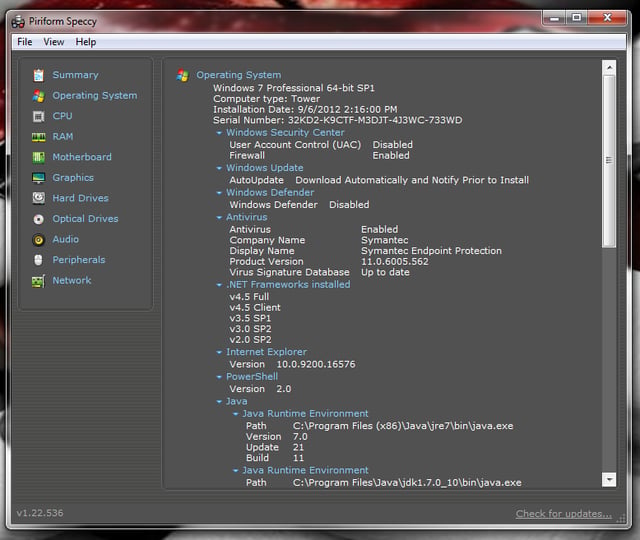Go to the Operating System sidebar entry
Viewport: 640px width, 540px height.
tap(95, 96)
